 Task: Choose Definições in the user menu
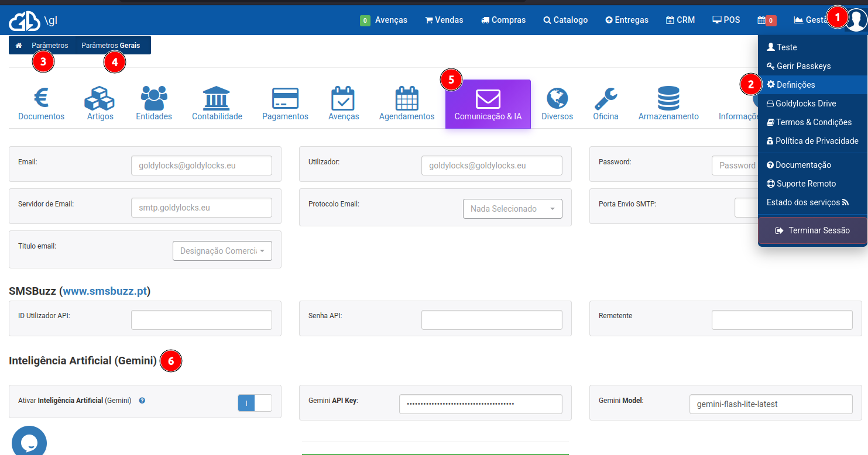(x=812, y=85)
